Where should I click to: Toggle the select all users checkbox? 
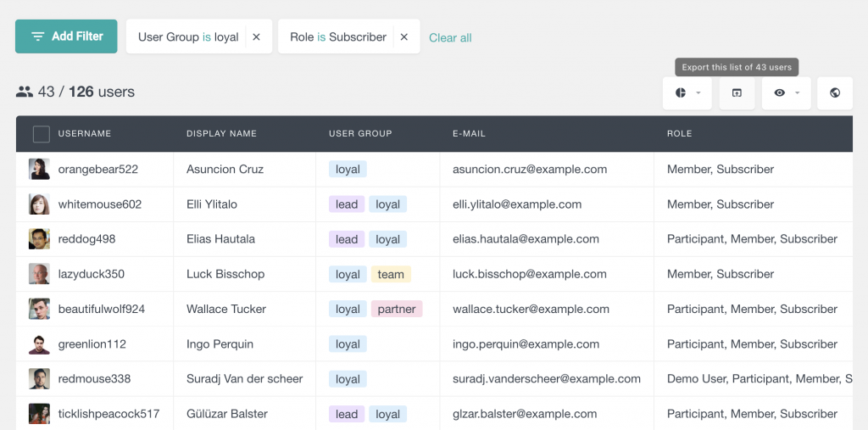pos(41,134)
